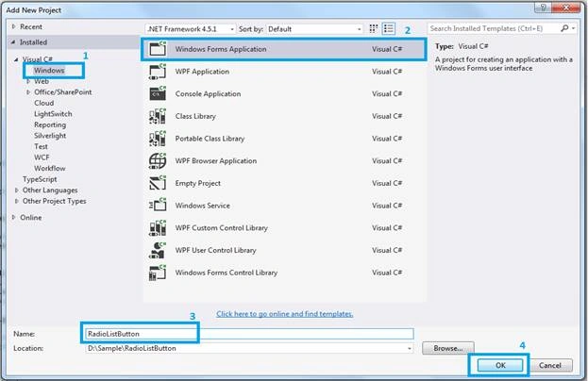The width and height of the screenshot is (588, 381).
Task: Select the Windows category in tree
Action: coord(49,71)
